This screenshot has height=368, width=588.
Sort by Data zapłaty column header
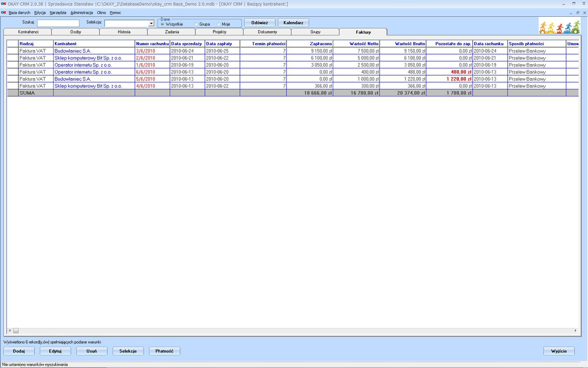(222, 44)
